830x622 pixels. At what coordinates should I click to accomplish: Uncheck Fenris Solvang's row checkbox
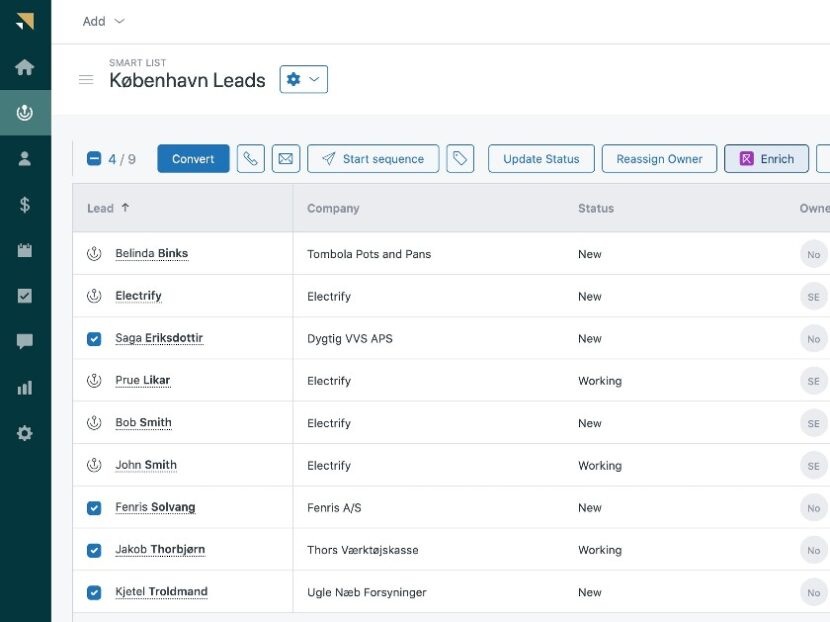pos(93,507)
